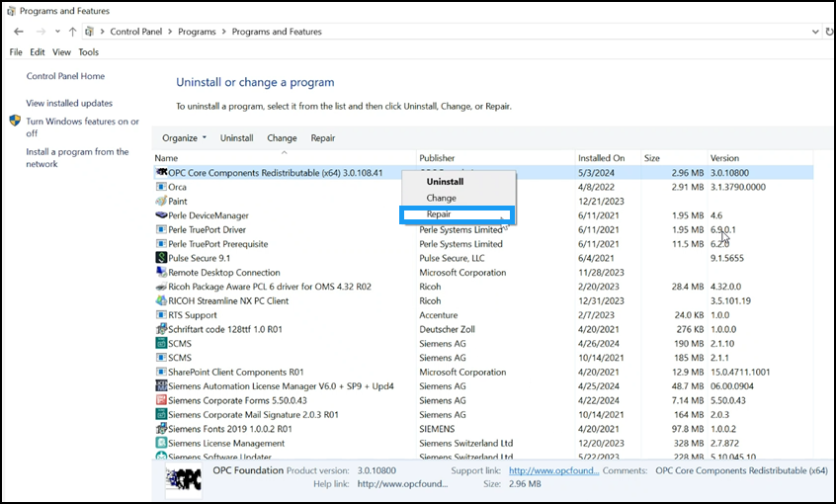Select Uninstall in the context menu
The height and width of the screenshot is (504, 836).
point(445,182)
